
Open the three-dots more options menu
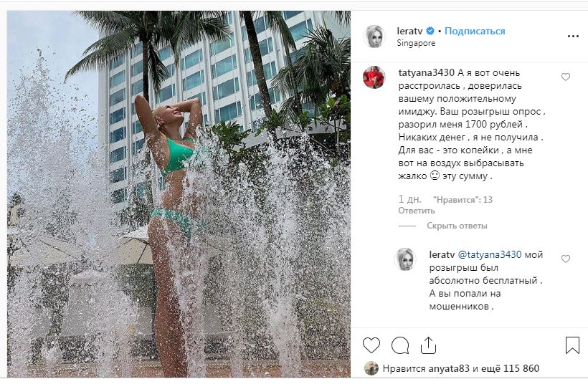click(573, 37)
